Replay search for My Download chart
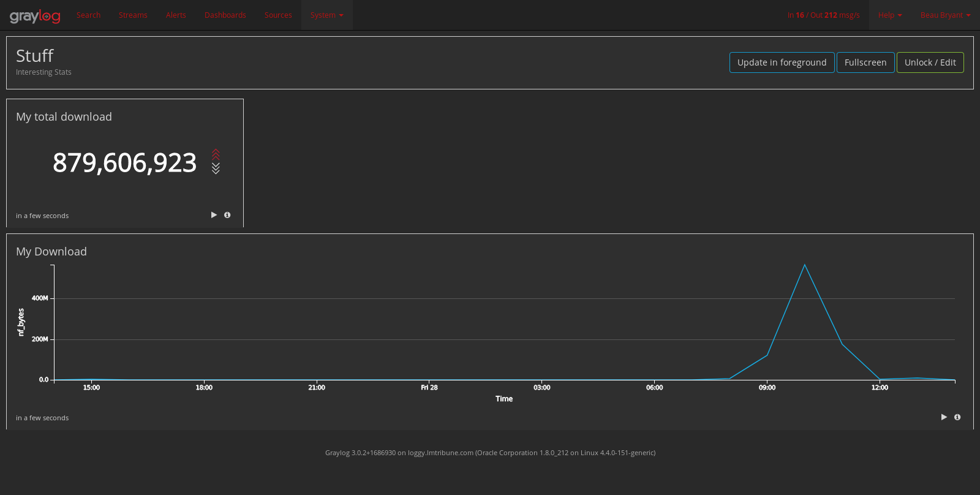 pos(944,417)
